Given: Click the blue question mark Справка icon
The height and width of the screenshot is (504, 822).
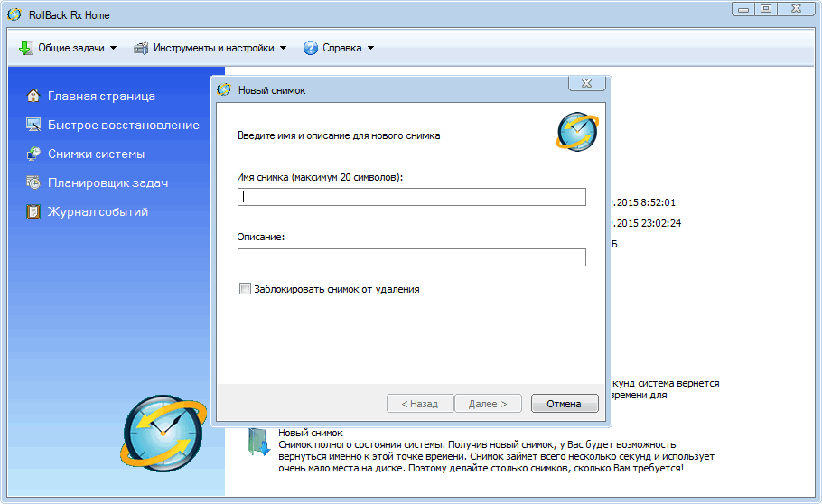Looking at the screenshot, I should (310, 48).
